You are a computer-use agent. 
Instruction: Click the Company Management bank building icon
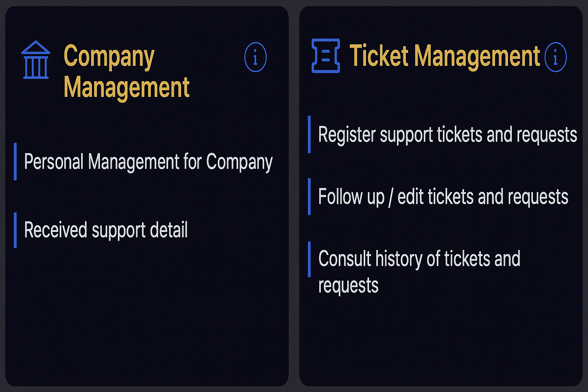tap(36, 60)
